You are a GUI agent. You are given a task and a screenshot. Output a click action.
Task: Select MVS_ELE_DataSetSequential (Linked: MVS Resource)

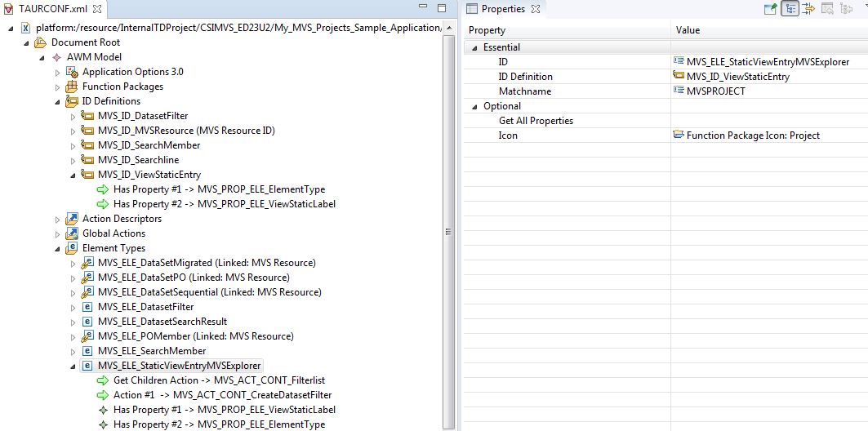pos(210,292)
